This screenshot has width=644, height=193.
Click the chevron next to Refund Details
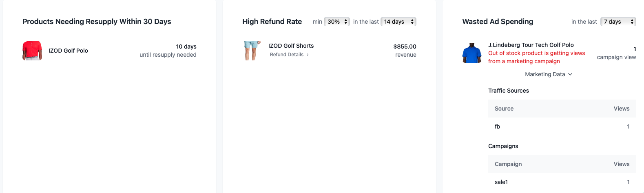click(x=308, y=55)
